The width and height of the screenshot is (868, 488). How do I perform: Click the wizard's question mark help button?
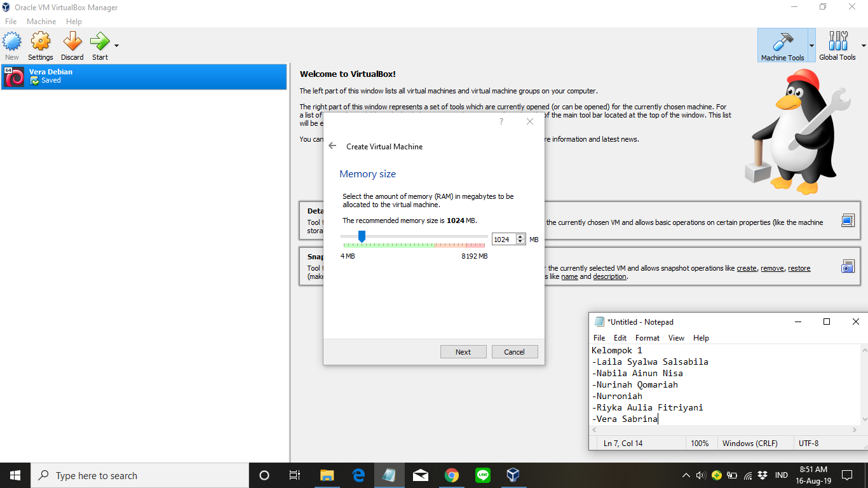click(x=501, y=121)
